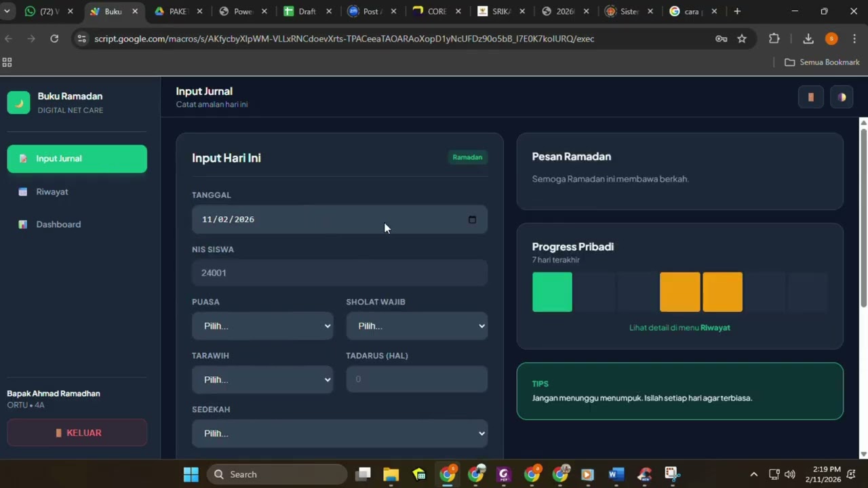868x488 pixels.
Task: Click the Tanggal date field
Action: pyautogui.click(x=339, y=220)
